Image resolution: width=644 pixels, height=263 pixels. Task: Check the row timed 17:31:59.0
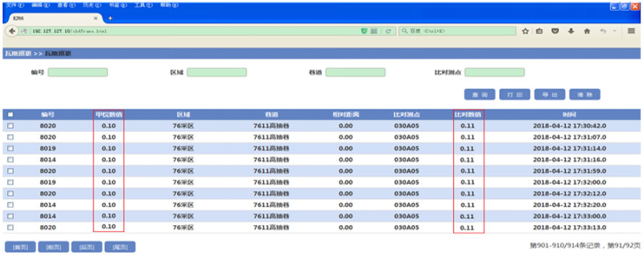coord(10,171)
